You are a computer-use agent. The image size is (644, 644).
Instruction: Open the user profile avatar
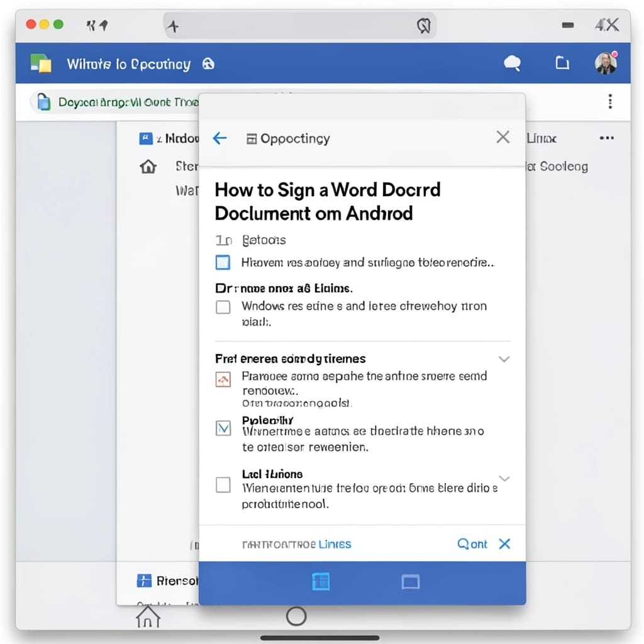point(606,64)
